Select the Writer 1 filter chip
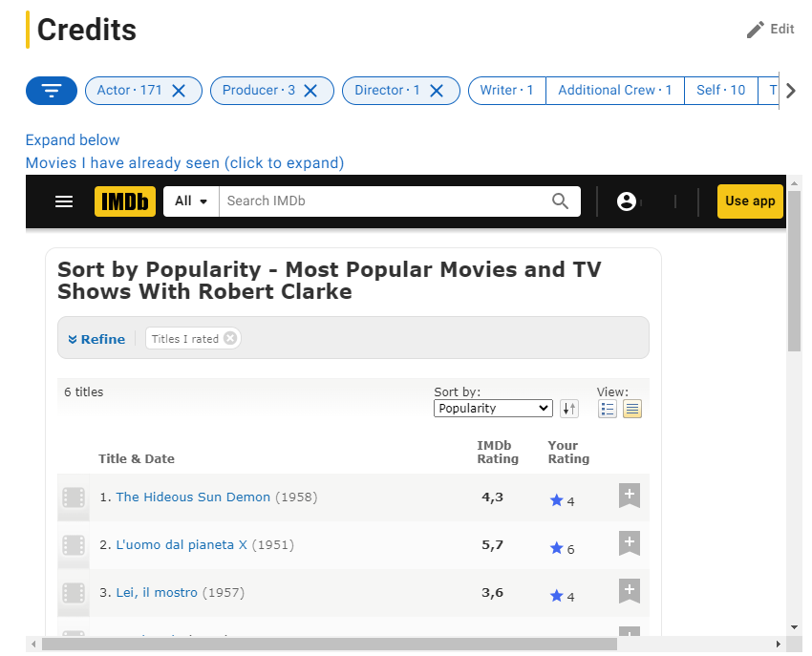The image size is (812, 656). tap(506, 91)
